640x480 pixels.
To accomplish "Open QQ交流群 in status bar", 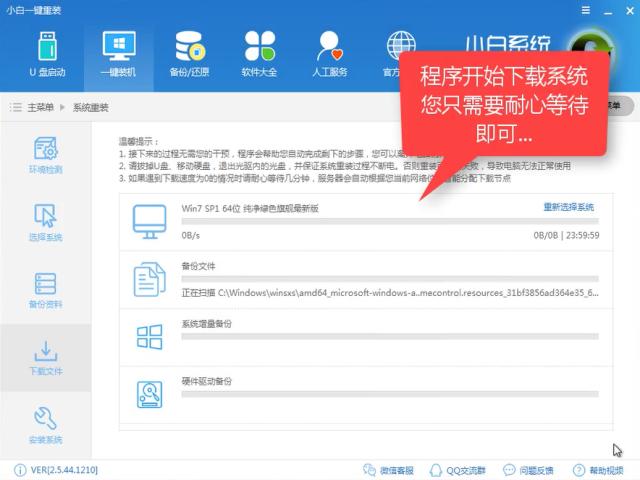I will click(458, 470).
